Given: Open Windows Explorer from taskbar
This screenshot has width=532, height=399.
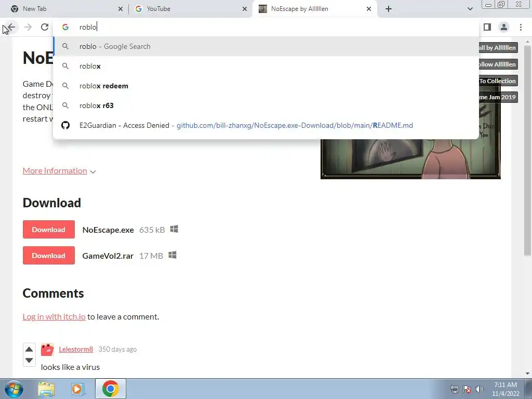Looking at the screenshot, I should (x=46, y=389).
